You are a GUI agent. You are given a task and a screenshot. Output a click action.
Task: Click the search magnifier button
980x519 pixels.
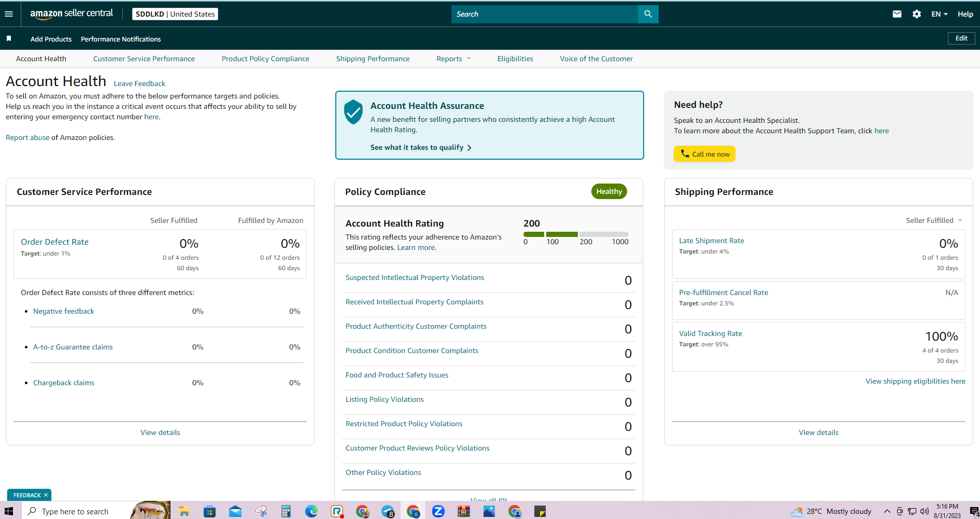[x=648, y=14]
